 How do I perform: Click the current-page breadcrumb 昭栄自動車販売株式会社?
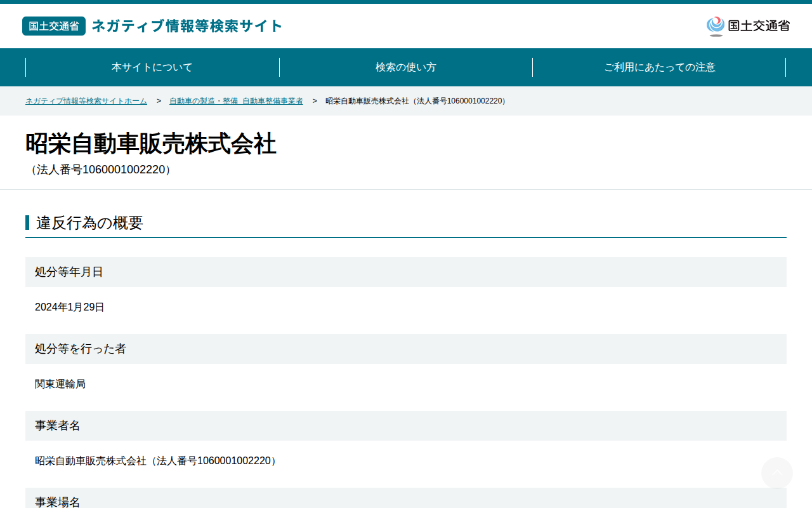point(417,101)
